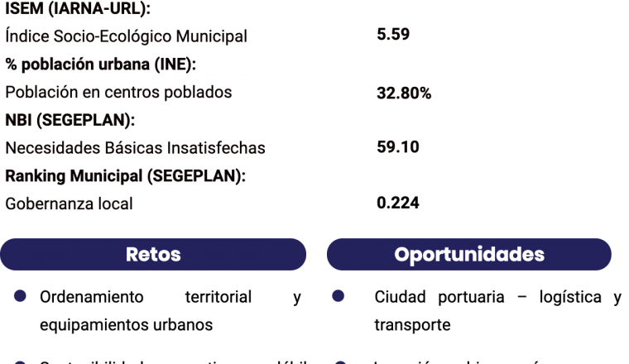Click the word transporte under Oportunidades
This screenshot has height=364, width=629.
pos(412,325)
